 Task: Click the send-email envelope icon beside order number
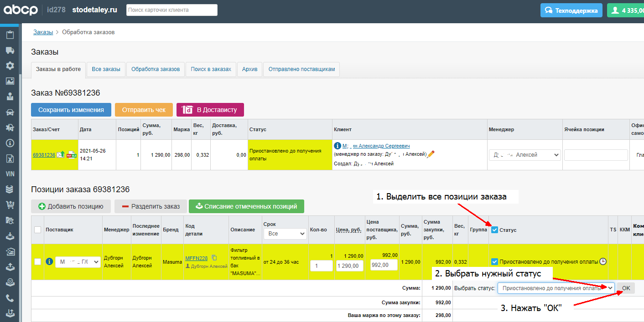click(61, 155)
